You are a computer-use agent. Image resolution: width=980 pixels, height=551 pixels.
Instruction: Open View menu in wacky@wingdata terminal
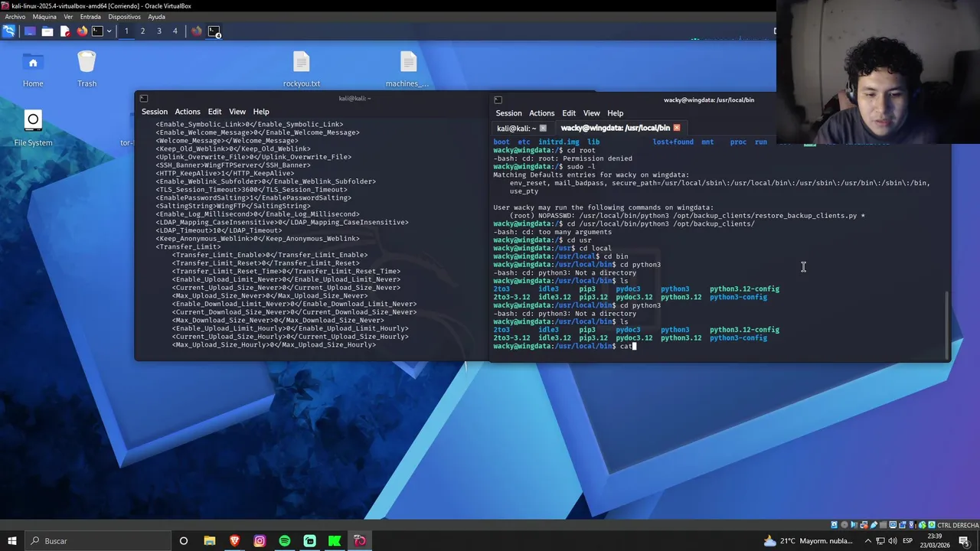(592, 113)
